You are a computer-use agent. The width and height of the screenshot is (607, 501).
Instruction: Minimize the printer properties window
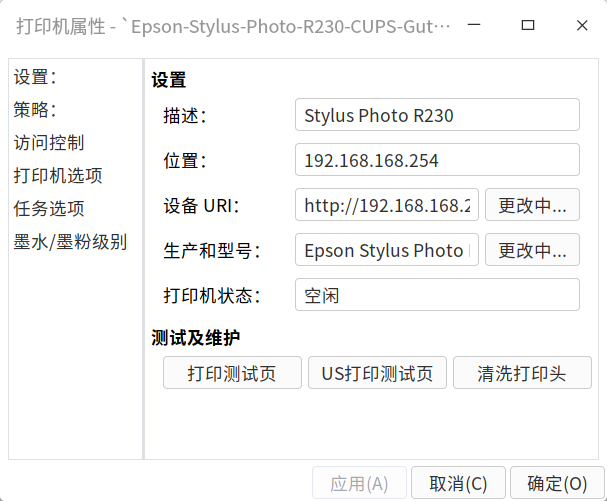[474, 25]
